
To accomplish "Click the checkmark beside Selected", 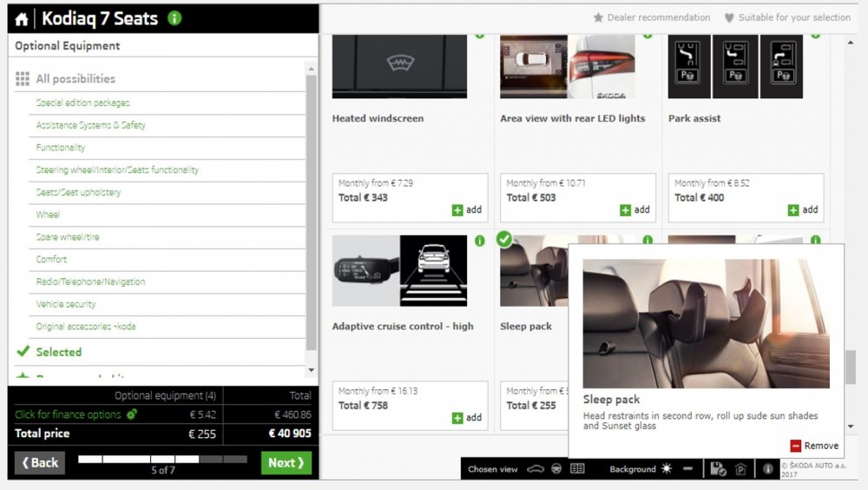I will 23,351.
